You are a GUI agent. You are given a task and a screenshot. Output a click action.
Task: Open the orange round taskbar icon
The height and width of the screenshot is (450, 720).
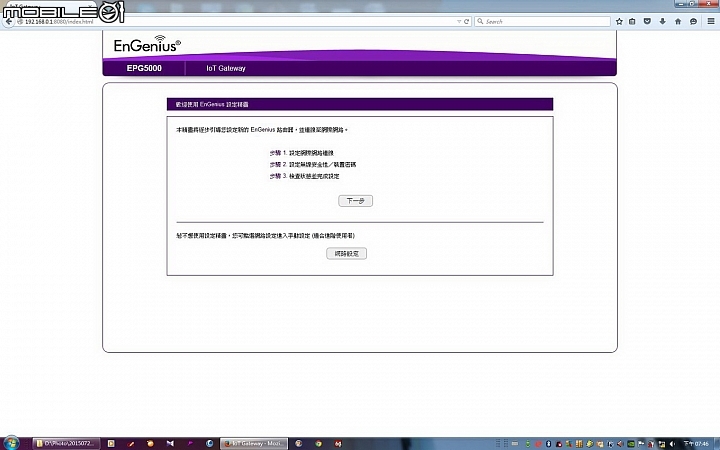coord(150,443)
